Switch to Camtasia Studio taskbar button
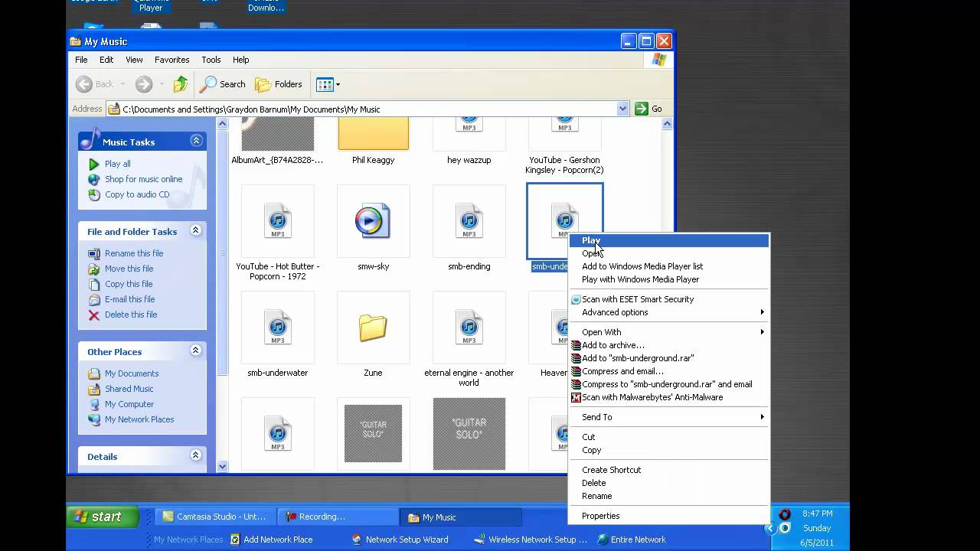 pyautogui.click(x=214, y=517)
